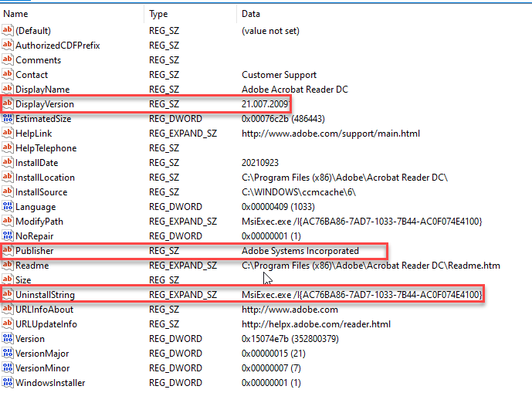Select the URLUpdateInfo value name
This screenshot has width=532, height=403.
point(46,324)
